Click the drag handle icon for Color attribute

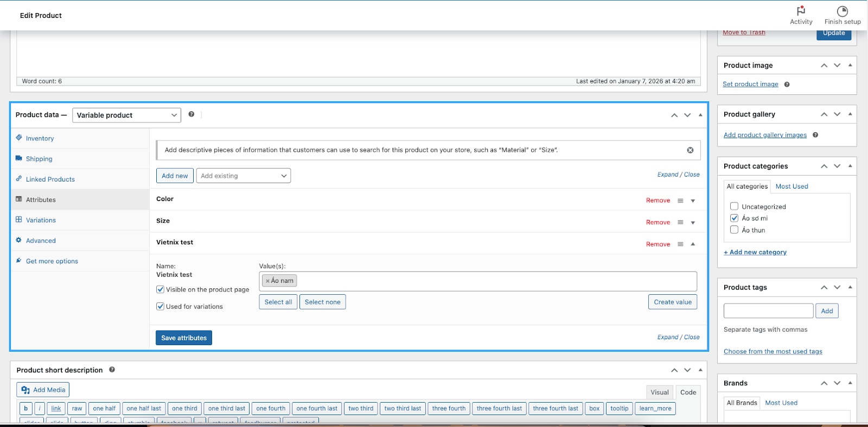(680, 200)
